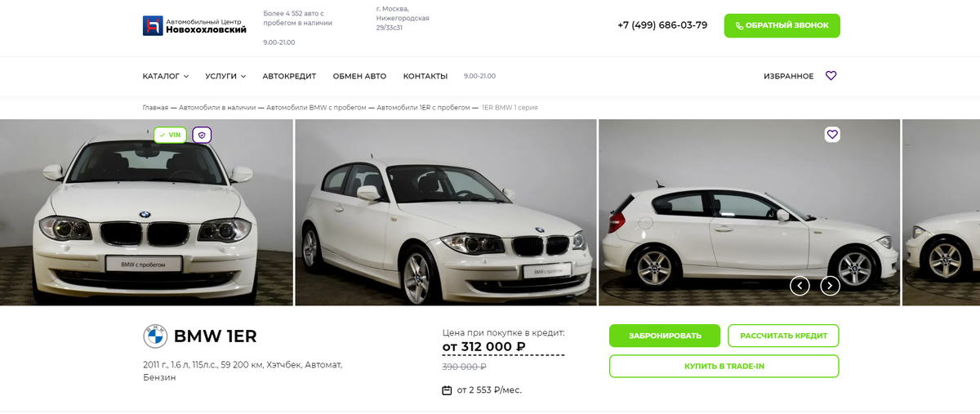
Task: Open favorites via heart icon in navbar
Action: pyautogui.click(x=831, y=76)
